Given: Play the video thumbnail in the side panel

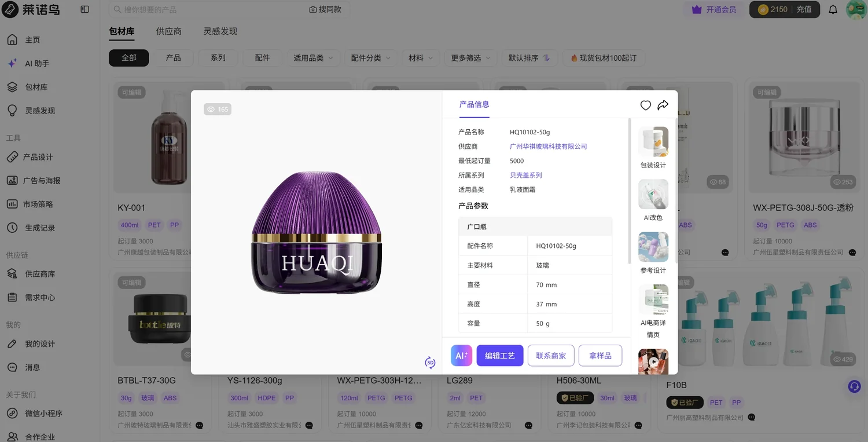Looking at the screenshot, I should (x=653, y=362).
